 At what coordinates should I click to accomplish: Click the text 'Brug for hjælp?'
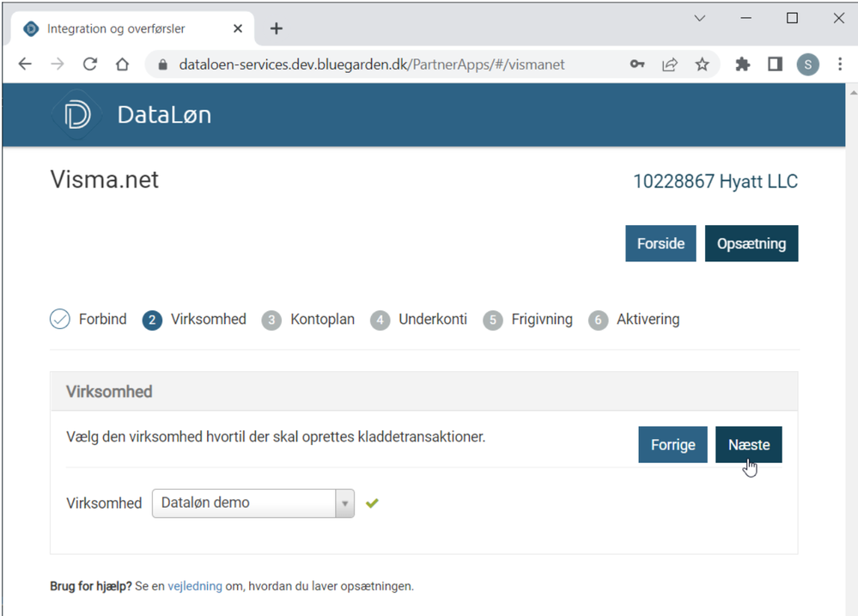(91, 586)
